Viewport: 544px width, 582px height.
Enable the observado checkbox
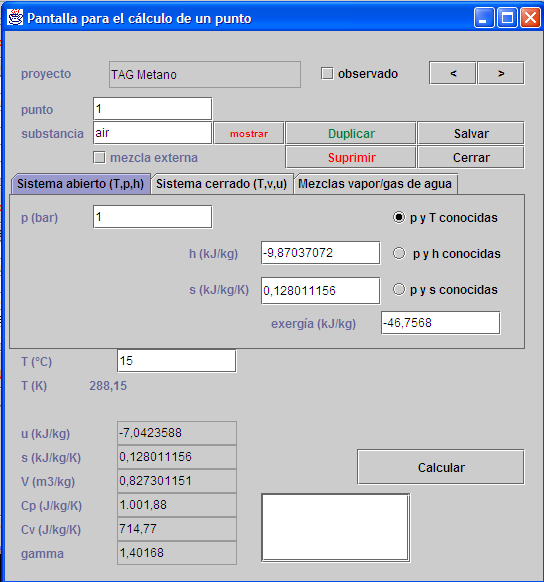(327, 73)
